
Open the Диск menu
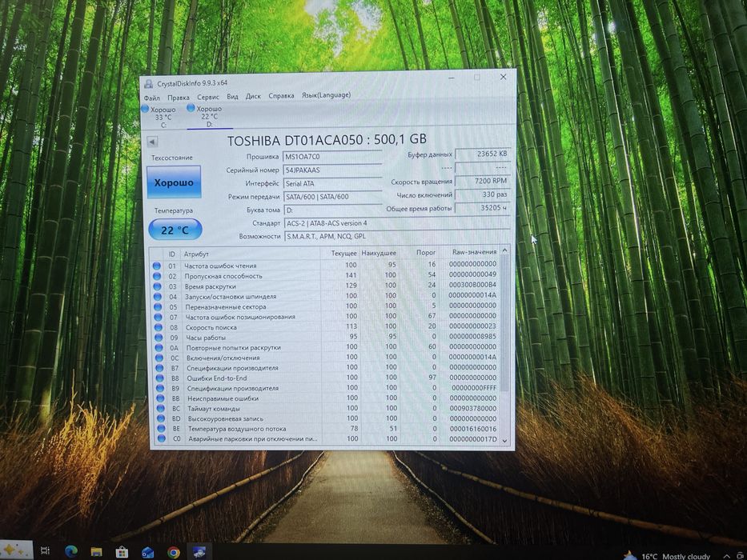(253, 96)
